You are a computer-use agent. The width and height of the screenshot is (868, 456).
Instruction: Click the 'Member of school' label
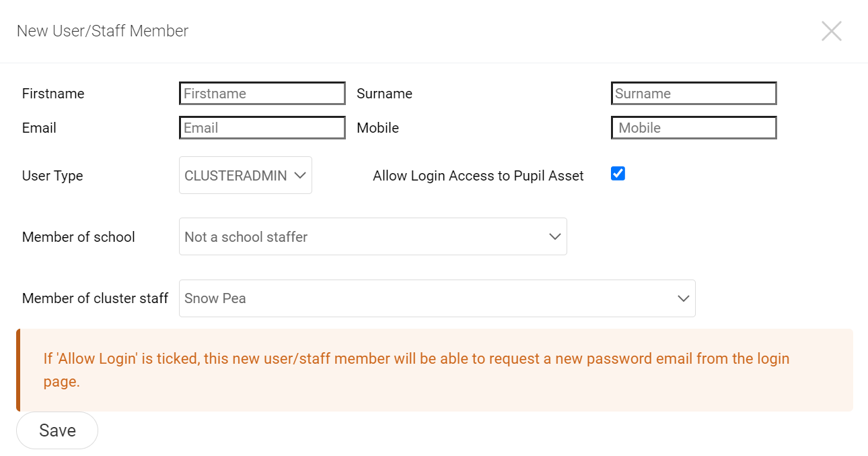(x=79, y=237)
